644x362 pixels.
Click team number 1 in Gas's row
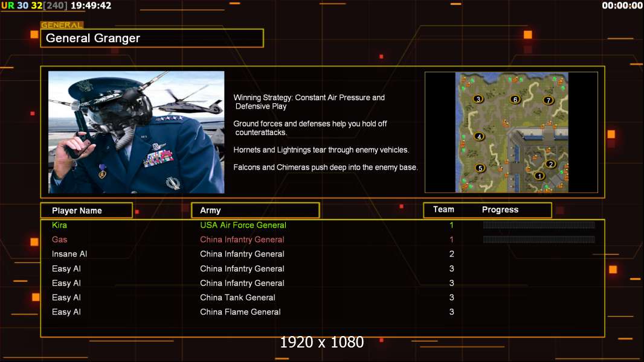[x=451, y=240]
